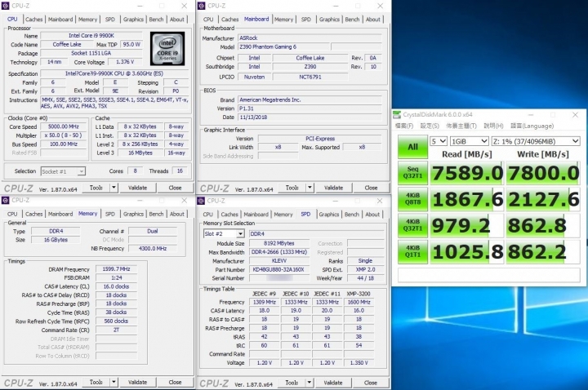Screen dimensions: 588x390
Task: Click the 4KiB Q1T1 write result 862.2
Action: coord(543,252)
